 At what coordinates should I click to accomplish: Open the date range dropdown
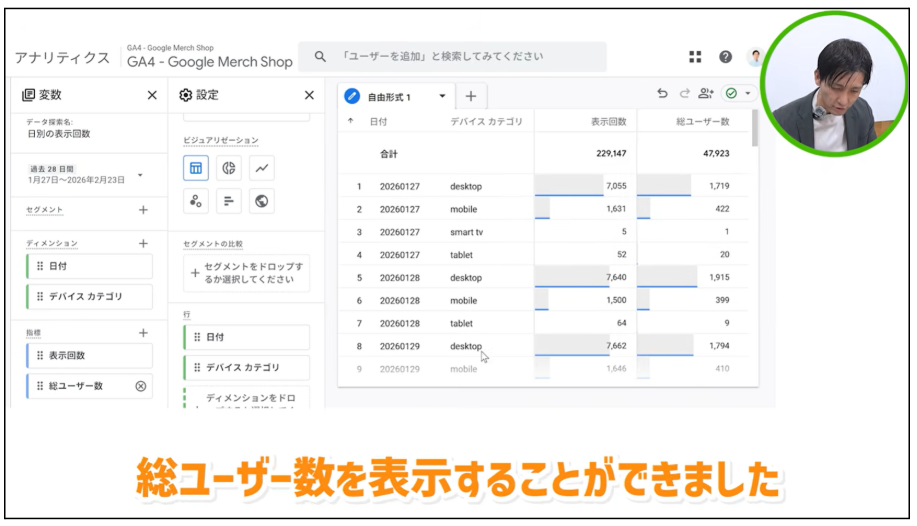140,175
